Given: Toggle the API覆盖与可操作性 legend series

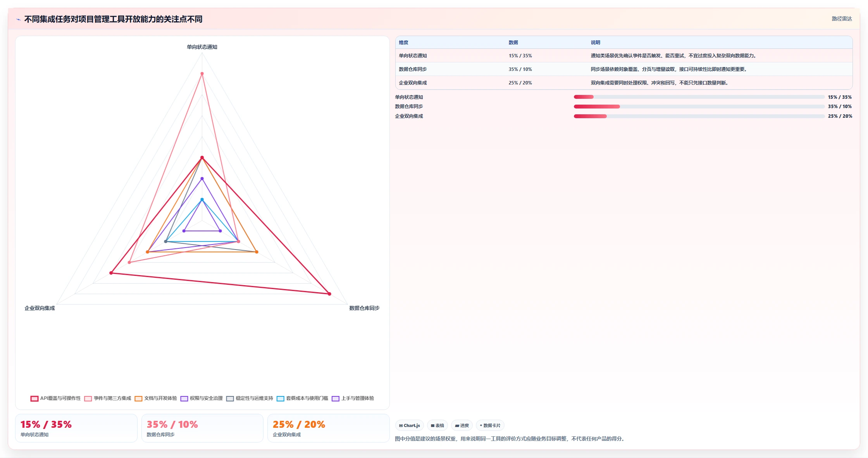Looking at the screenshot, I should (56, 398).
